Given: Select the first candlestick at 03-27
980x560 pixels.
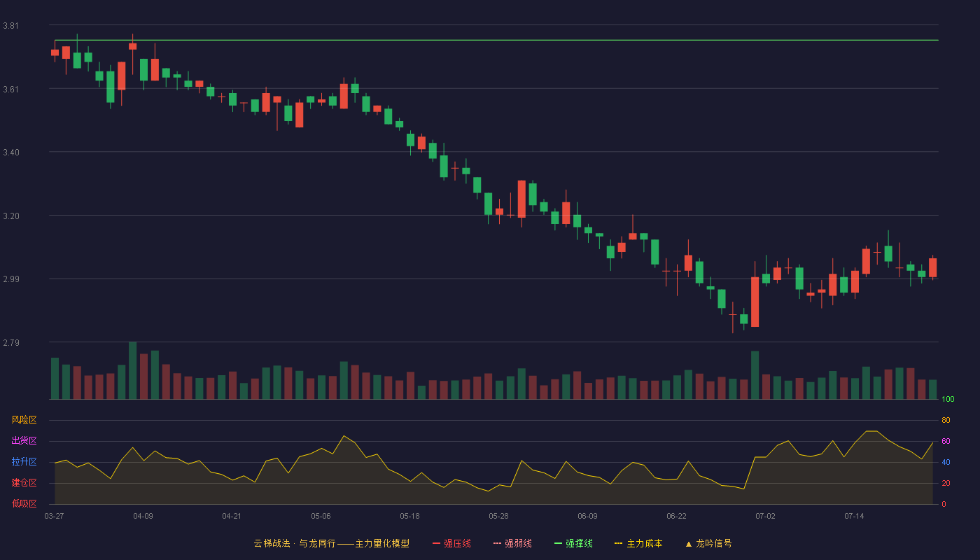Looking at the screenshot, I should click(55, 52).
